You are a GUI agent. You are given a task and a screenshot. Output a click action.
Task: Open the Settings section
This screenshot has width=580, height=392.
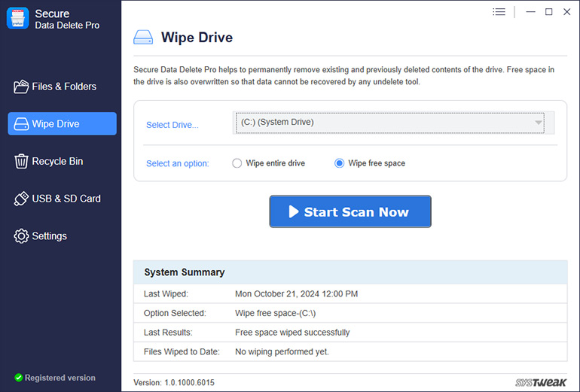(x=62, y=236)
